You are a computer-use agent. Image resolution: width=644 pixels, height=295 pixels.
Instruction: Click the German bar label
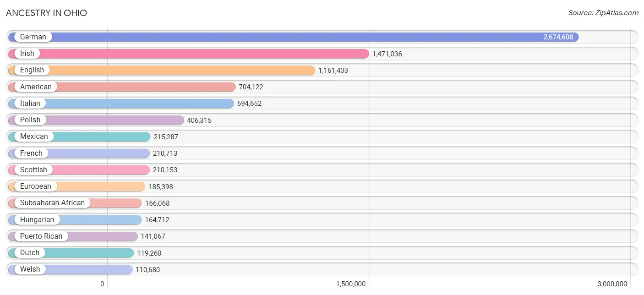pos(33,37)
